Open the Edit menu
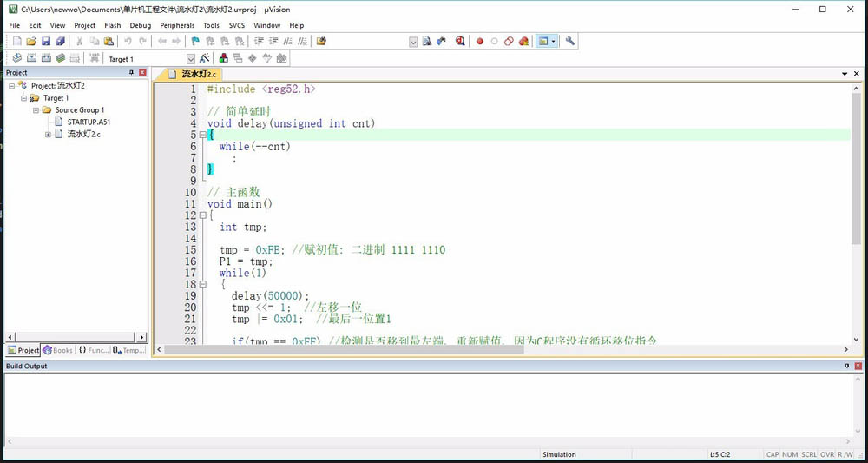 click(35, 25)
